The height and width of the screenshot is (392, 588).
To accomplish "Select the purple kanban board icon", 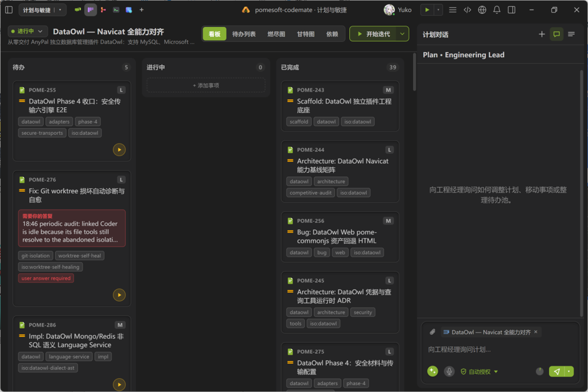I will [x=90, y=10].
